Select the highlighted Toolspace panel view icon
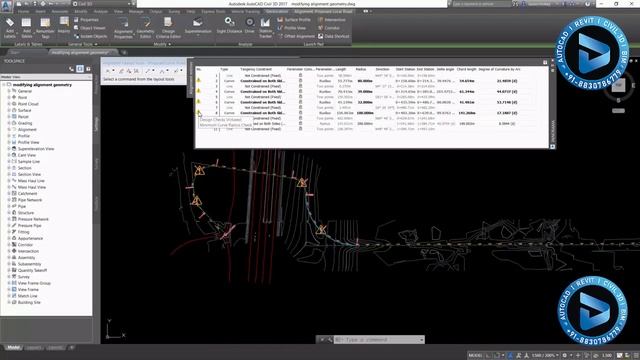Viewport: 640px width, 360px height. [80, 69]
